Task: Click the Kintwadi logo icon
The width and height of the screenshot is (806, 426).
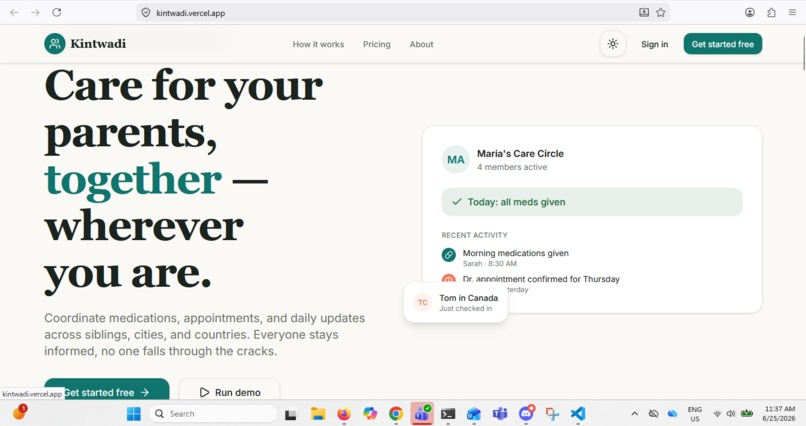Action: 54,44
